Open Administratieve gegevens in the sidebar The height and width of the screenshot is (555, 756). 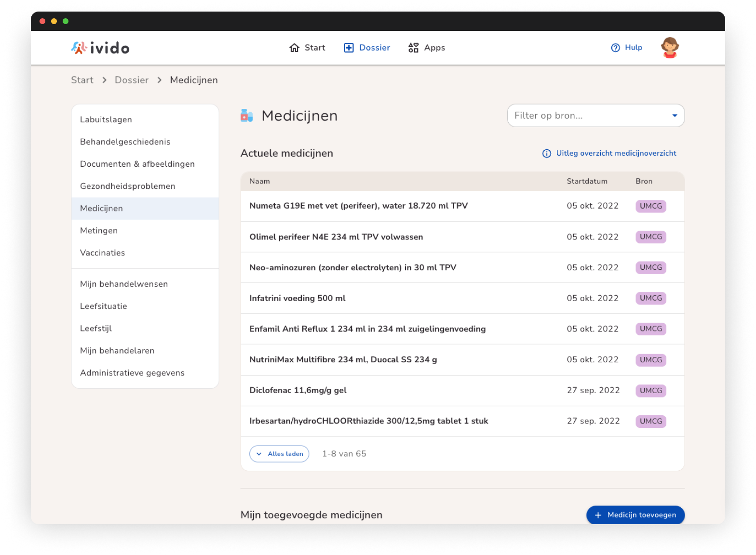pyautogui.click(x=145, y=372)
